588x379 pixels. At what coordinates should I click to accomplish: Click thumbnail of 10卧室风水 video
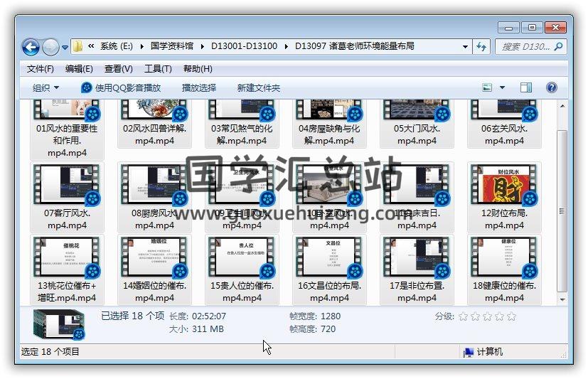tap(329, 184)
